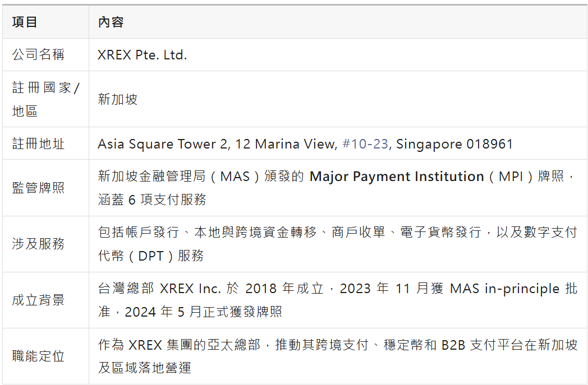Click the #10-23 link in the address

pos(365,144)
